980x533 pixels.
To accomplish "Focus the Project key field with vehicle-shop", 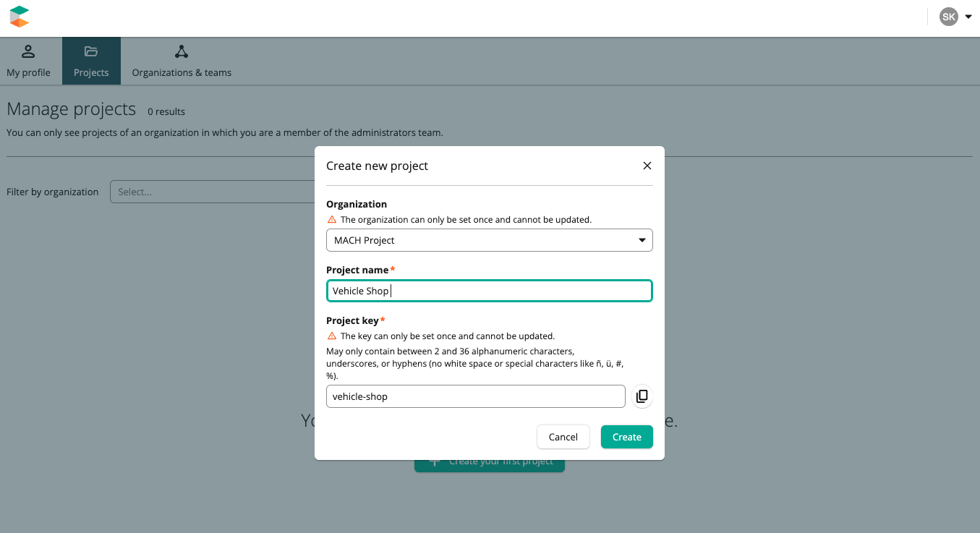I will point(475,396).
